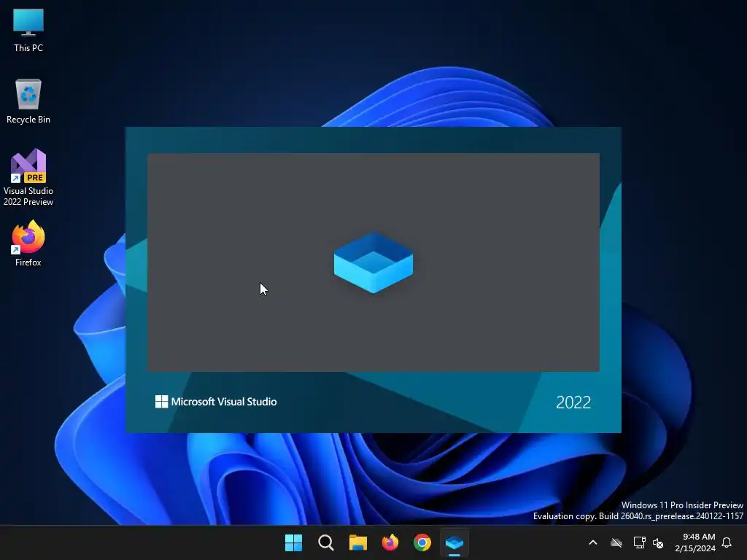Launch Visual Studio 2022 Preview shortcut

28,177
